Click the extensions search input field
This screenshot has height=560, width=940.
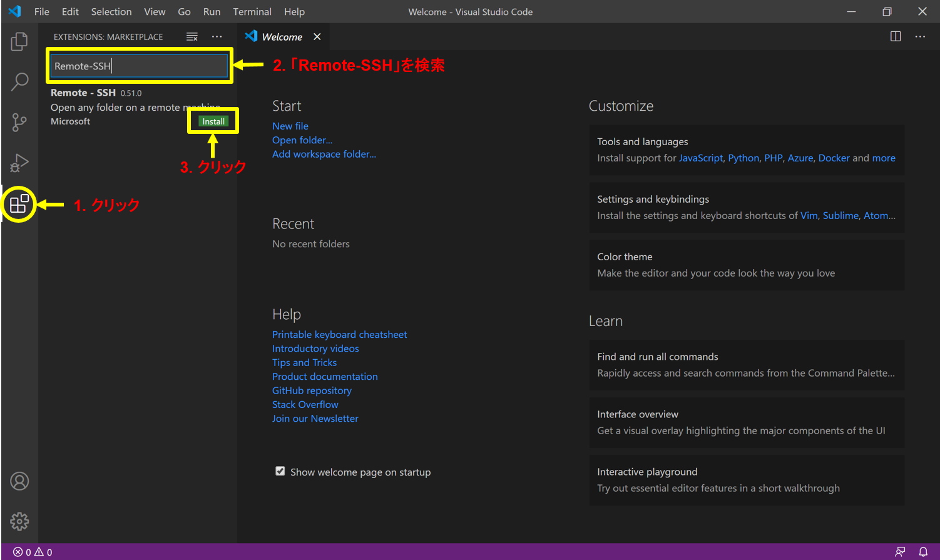[x=139, y=66]
